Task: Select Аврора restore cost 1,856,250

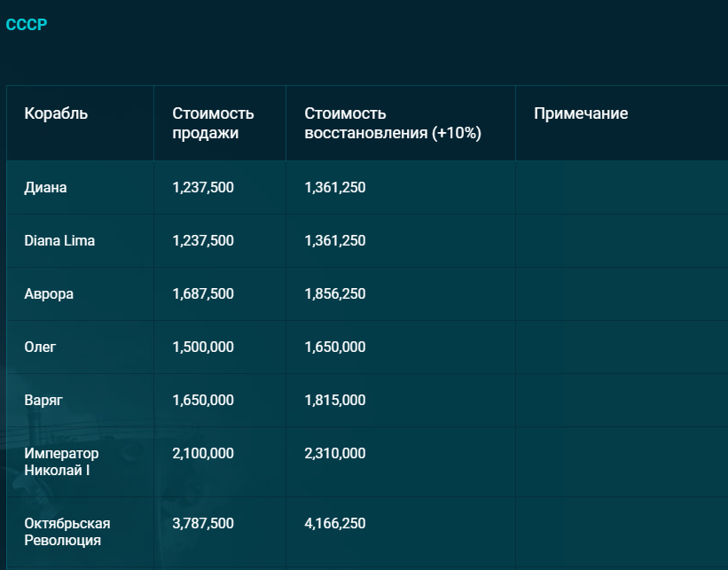Action: [335, 293]
